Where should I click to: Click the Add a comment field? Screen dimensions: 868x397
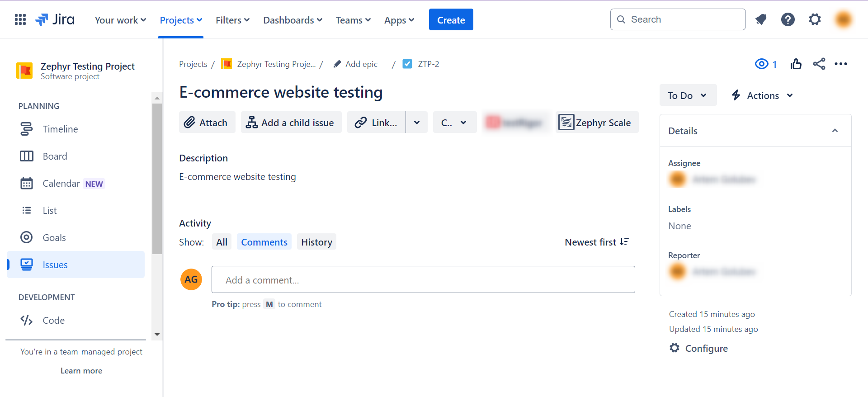click(x=423, y=280)
